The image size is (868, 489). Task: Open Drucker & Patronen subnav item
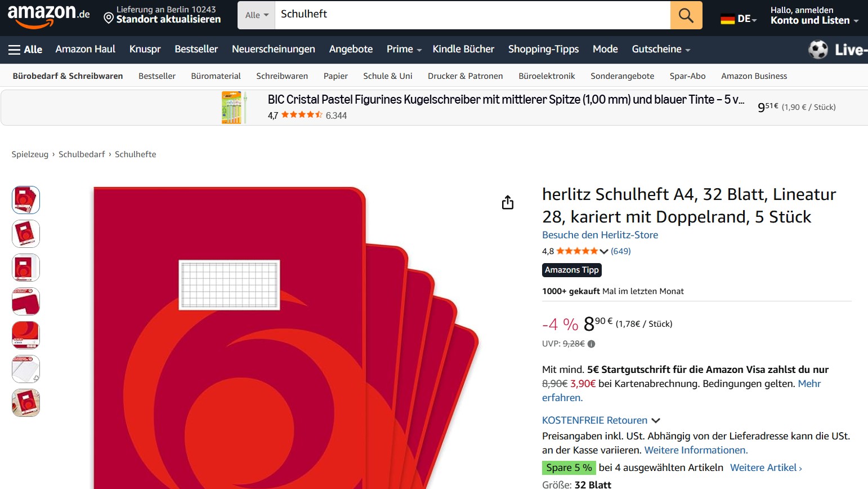[x=465, y=76]
